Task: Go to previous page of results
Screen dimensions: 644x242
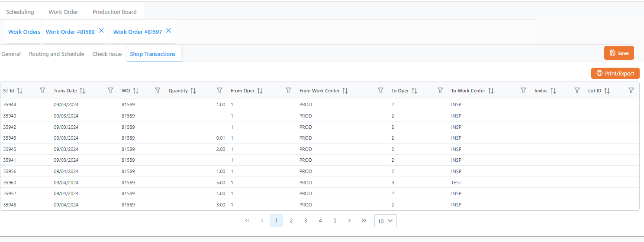Action: click(262, 221)
